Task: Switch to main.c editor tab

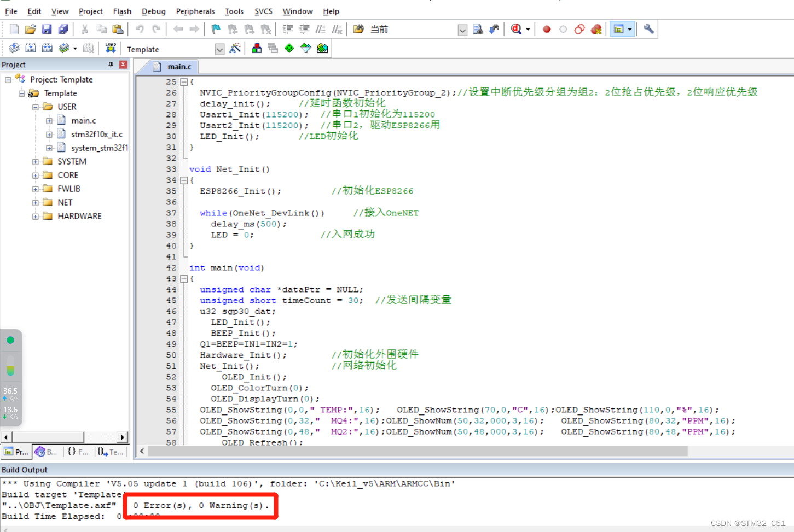Action: click(x=172, y=67)
